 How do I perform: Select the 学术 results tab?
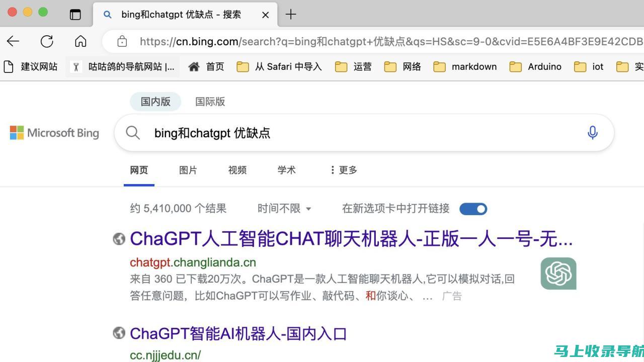287,170
